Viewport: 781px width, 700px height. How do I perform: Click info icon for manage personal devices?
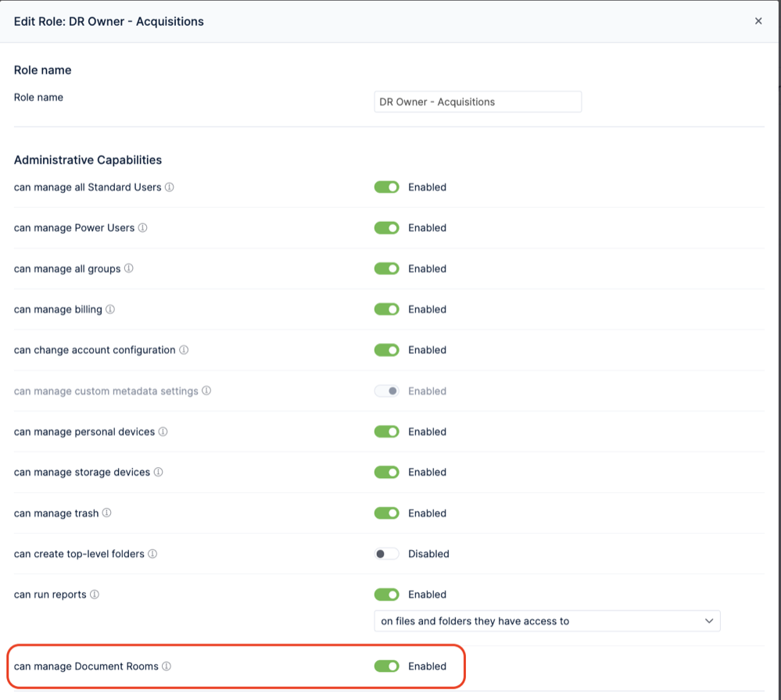point(163,432)
